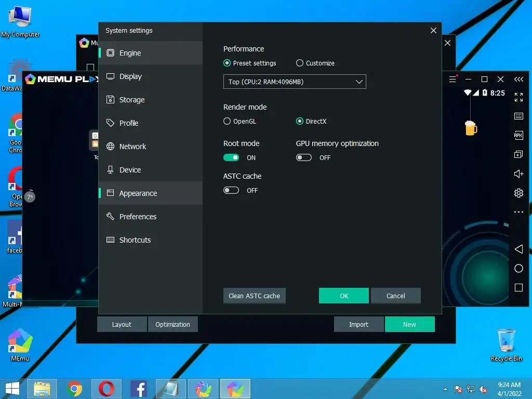This screenshot has width=532, height=399.
Task: Cancel the System settings dialog
Action: (395, 296)
